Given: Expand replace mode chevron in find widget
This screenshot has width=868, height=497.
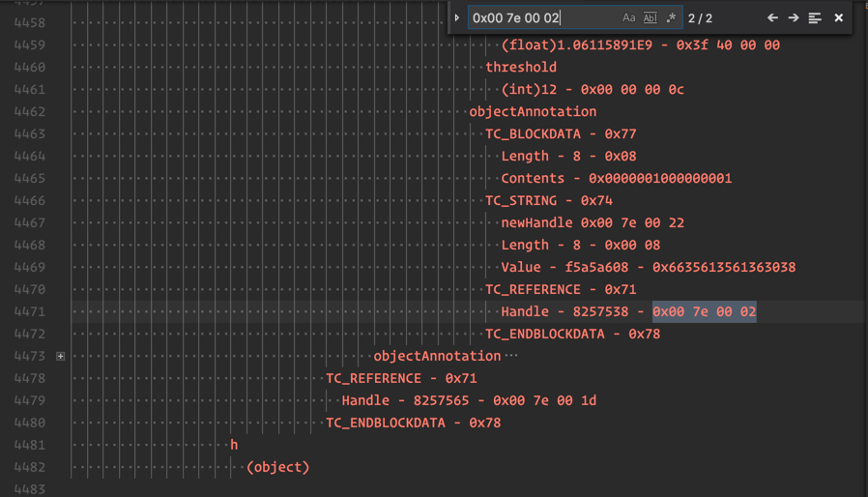Looking at the screenshot, I should tap(456, 17).
